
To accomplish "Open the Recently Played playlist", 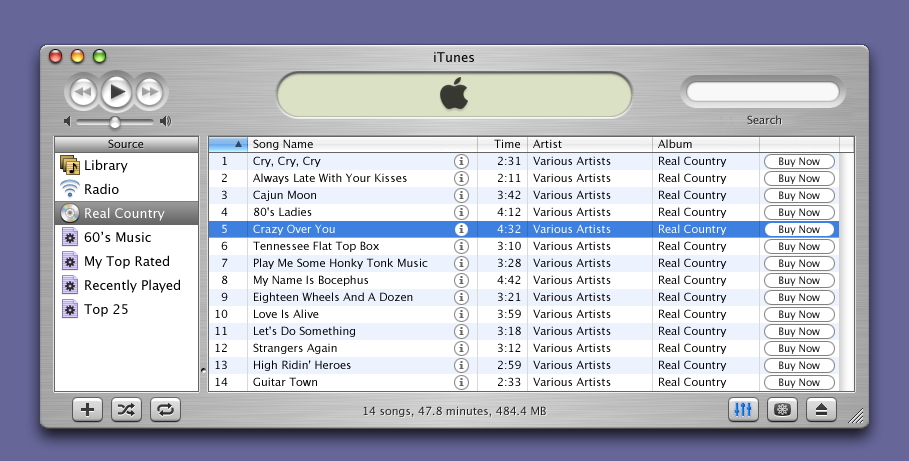I will pos(126,285).
